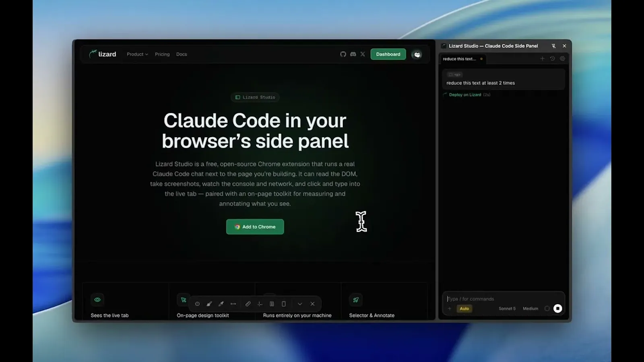Open the X (Twitter) icon link in header
The width and height of the screenshot is (644, 362).
(363, 54)
